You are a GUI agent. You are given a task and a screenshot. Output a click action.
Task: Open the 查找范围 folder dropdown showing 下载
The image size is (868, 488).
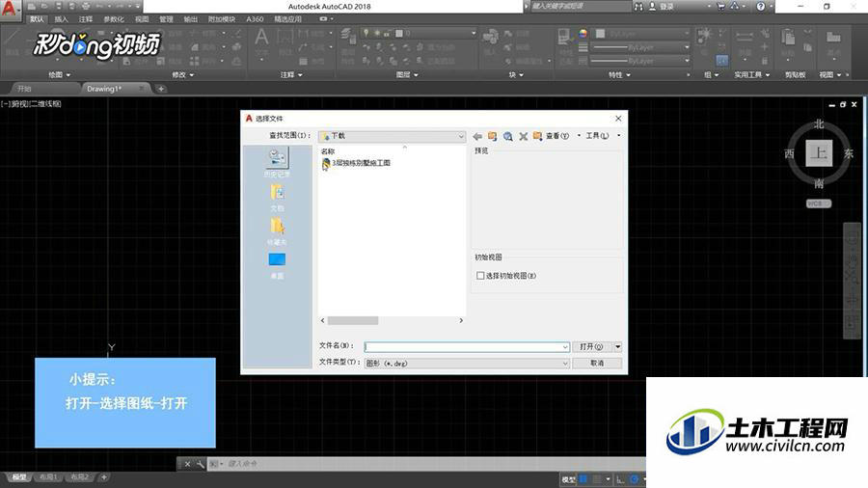tap(393, 136)
